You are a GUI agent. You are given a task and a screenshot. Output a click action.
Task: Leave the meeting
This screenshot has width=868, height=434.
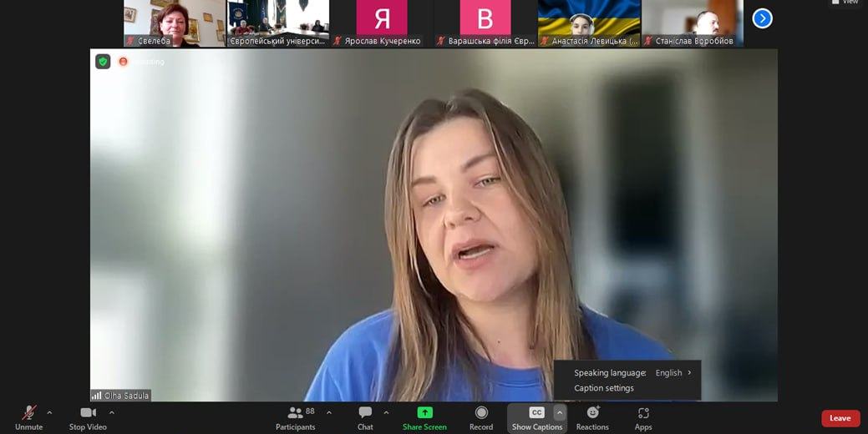840,418
